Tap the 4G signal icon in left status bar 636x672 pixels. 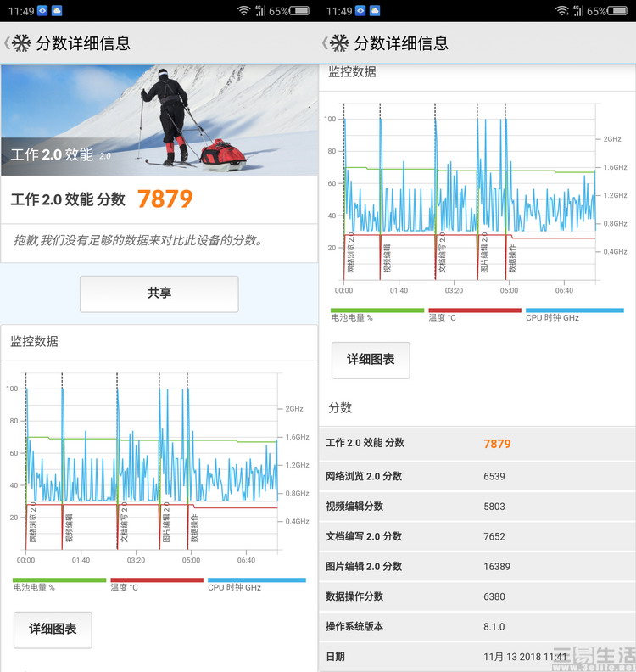coord(259,11)
